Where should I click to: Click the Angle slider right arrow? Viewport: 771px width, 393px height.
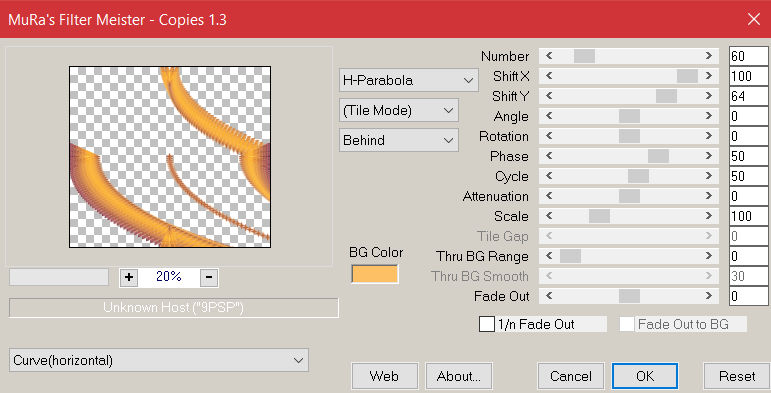(x=709, y=116)
